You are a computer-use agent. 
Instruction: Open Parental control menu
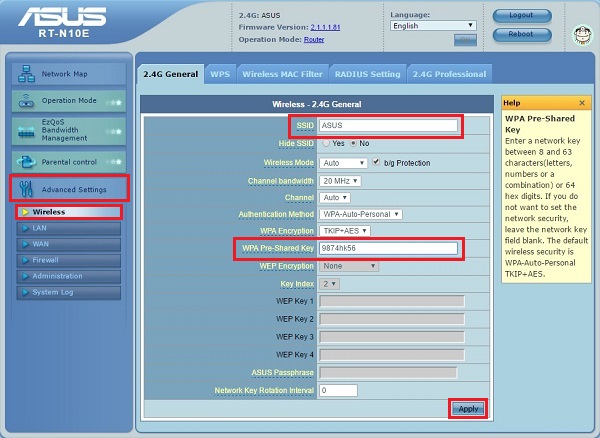tap(69, 162)
